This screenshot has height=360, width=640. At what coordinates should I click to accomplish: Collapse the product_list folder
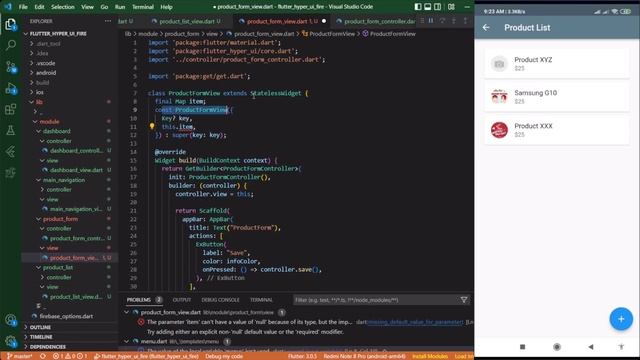click(x=58, y=267)
